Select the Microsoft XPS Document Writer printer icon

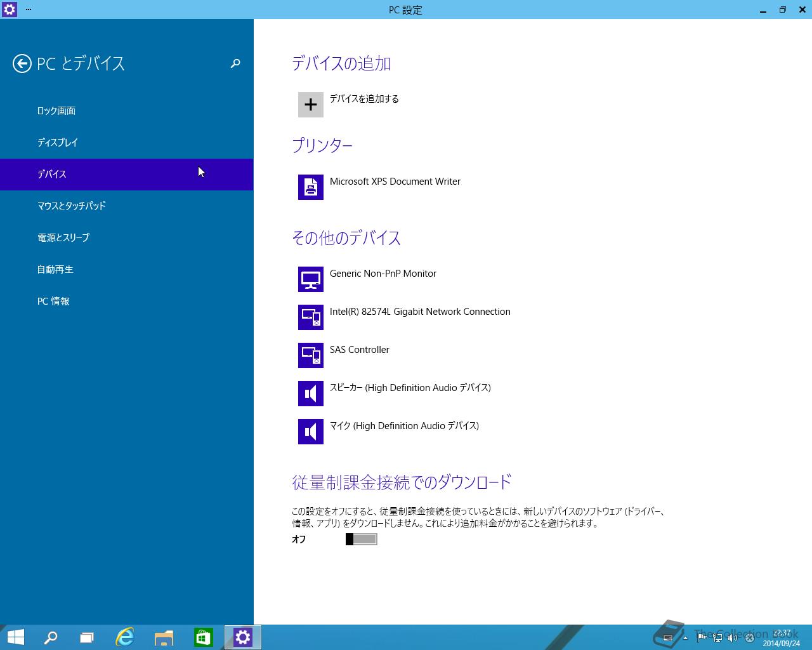tap(311, 187)
